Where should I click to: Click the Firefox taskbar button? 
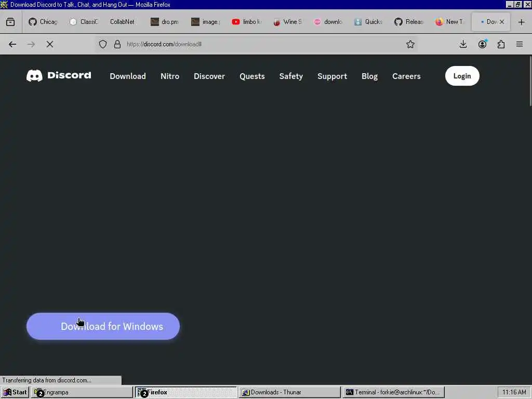pyautogui.click(x=186, y=392)
